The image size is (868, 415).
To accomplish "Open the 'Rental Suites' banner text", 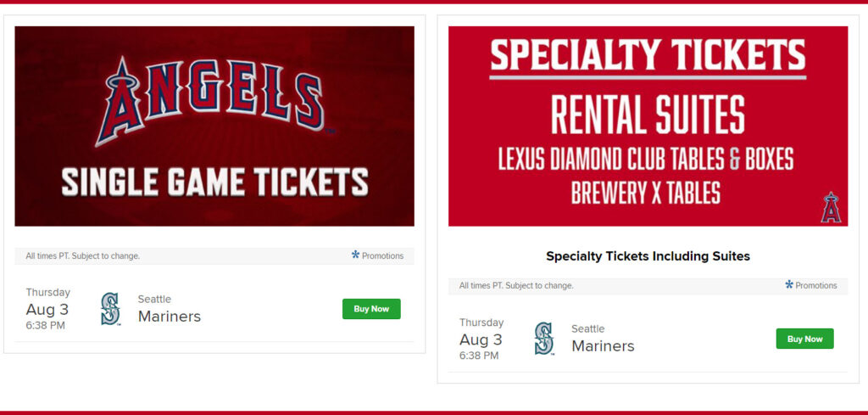I will point(648,114).
